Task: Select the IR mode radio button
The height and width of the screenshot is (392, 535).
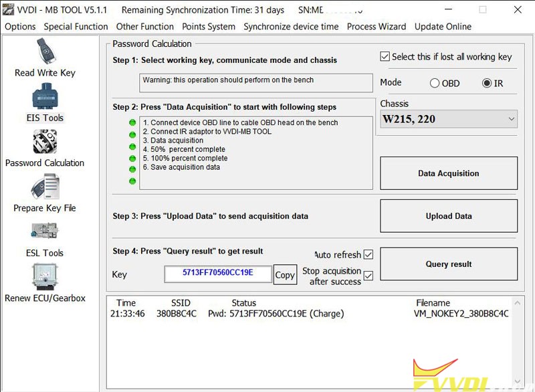Action: tap(487, 83)
